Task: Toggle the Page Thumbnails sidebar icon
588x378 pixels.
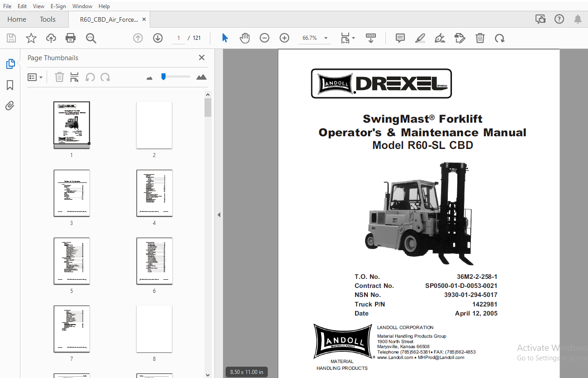Action: [10, 64]
